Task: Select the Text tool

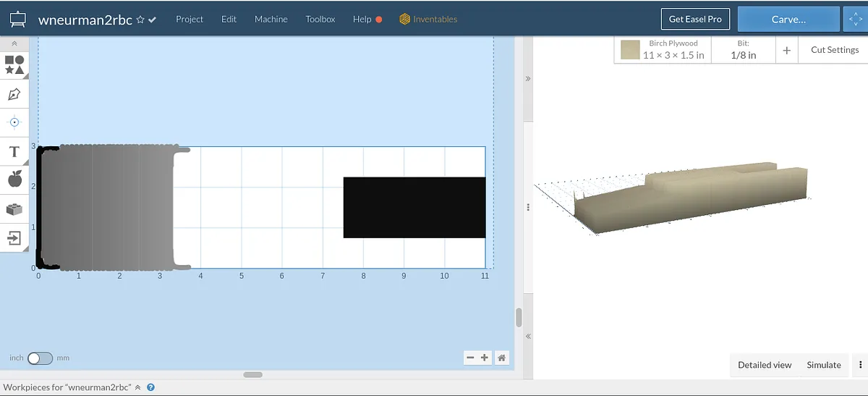Action: [14, 152]
